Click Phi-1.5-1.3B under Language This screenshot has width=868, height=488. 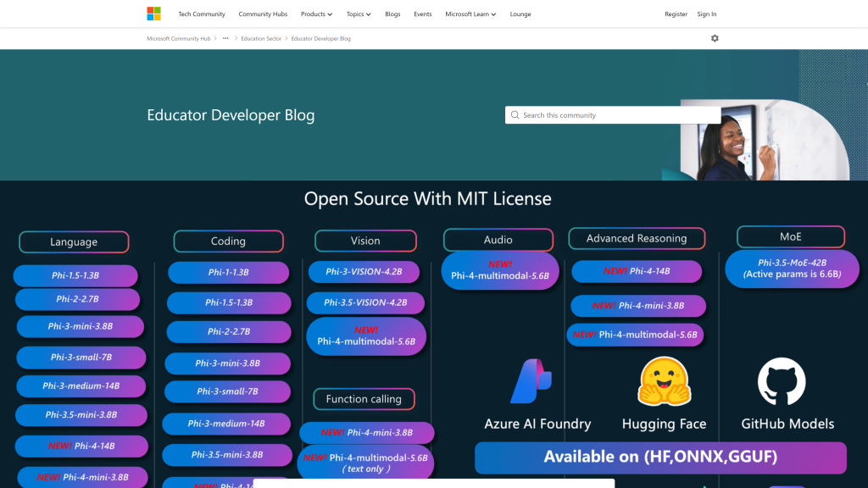(x=75, y=275)
